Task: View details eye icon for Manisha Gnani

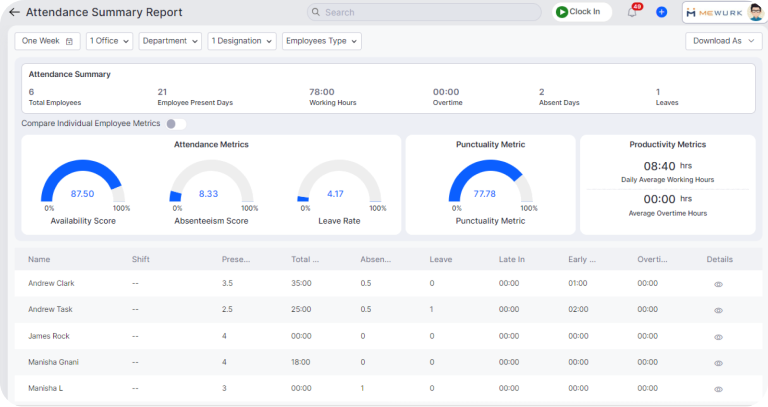Action: point(719,363)
